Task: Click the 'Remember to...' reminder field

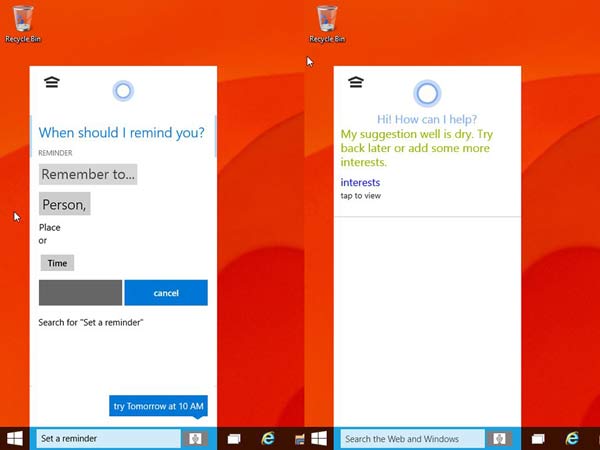Action: [x=88, y=174]
